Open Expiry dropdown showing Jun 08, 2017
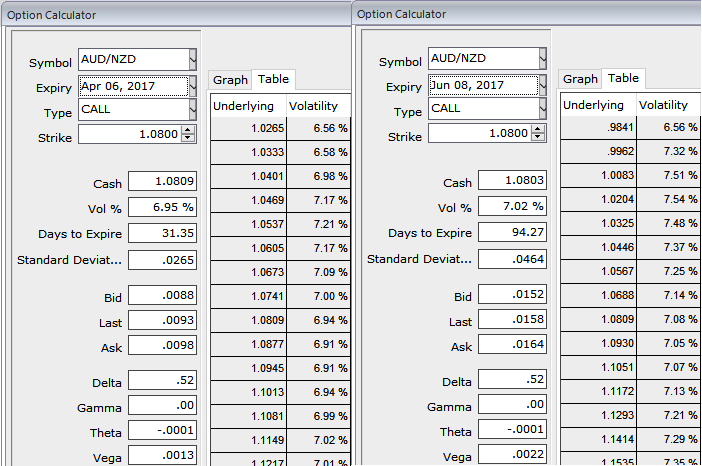 click(543, 86)
